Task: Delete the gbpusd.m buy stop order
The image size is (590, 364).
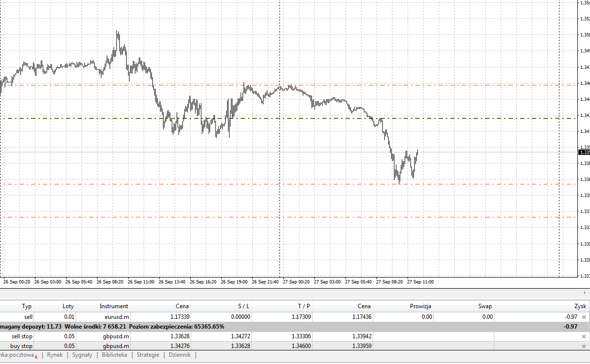Action: (584, 346)
